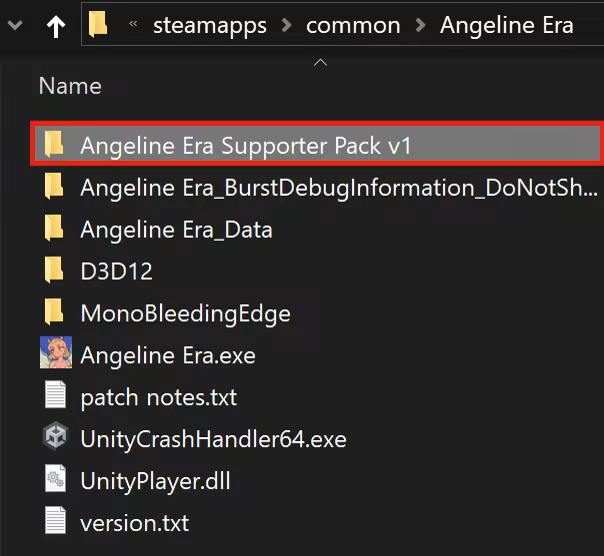The image size is (604, 556).
Task: Sort files by the Name column header
Action: 70,86
